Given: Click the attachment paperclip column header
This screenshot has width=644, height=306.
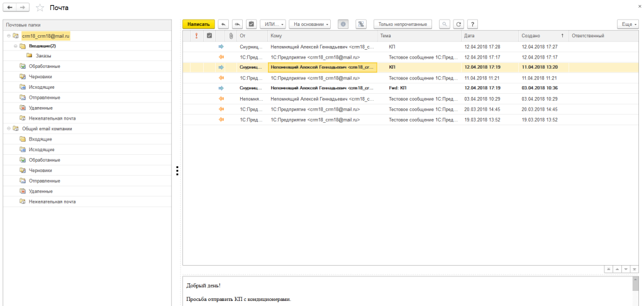Looking at the screenshot, I should tap(231, 36).
